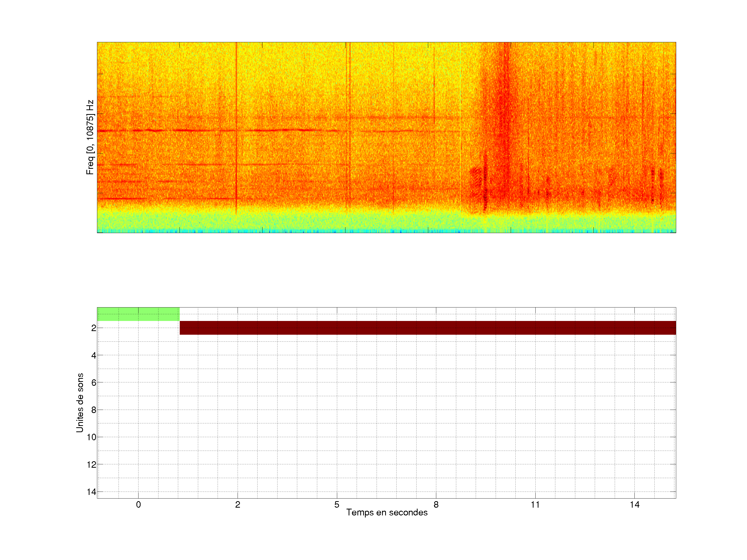Click the y-axis tick label '8'
747x560 pixels.
pos(94,410)
